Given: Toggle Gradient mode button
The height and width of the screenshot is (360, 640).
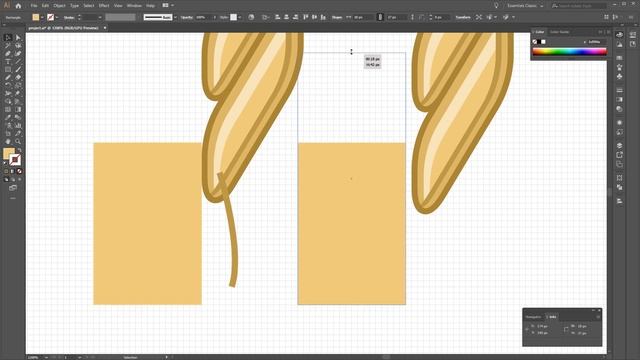Looking at the screenshot, I should tap(13, 171).
